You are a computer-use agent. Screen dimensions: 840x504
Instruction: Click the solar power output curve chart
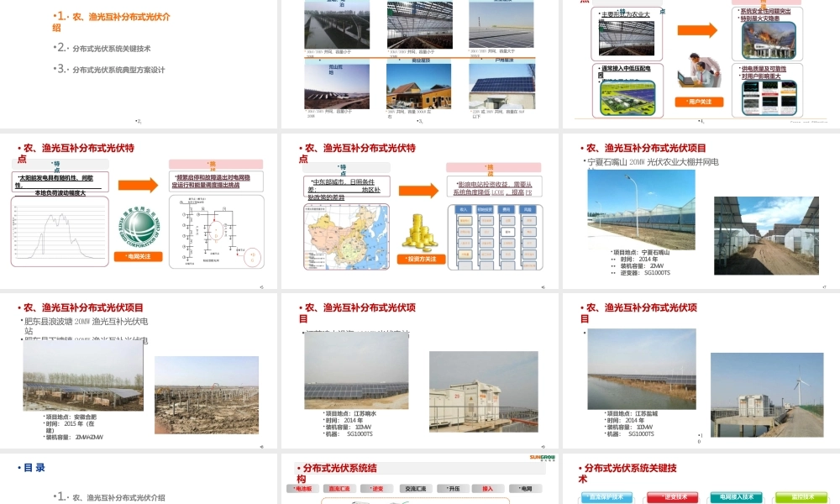tap(60, 231)
